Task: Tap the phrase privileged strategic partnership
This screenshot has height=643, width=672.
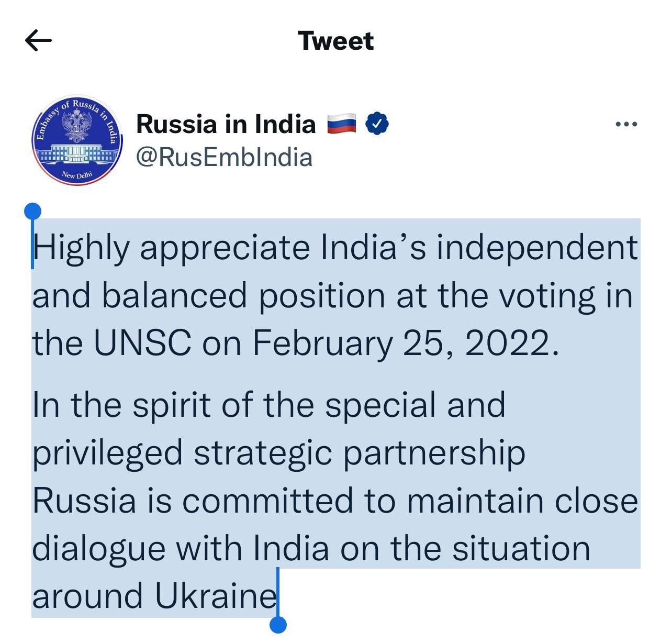Action: point(278,453)
